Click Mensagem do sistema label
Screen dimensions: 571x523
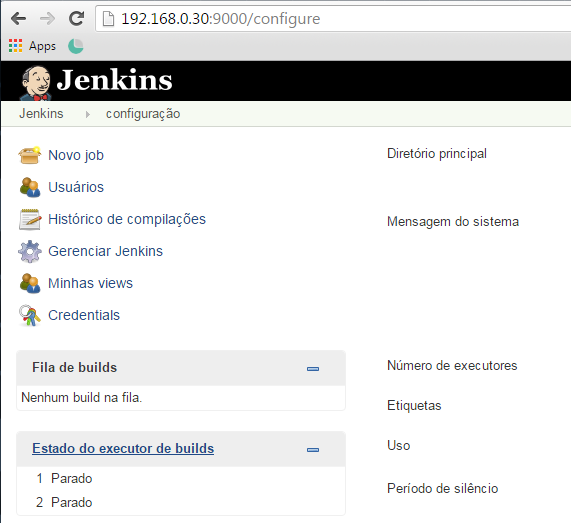tap(453, 221)
